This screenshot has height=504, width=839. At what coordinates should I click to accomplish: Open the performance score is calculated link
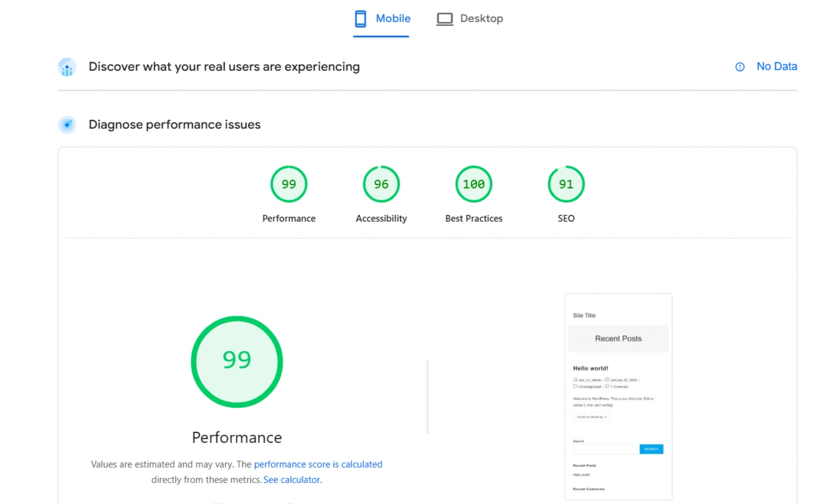coord(318,465)
